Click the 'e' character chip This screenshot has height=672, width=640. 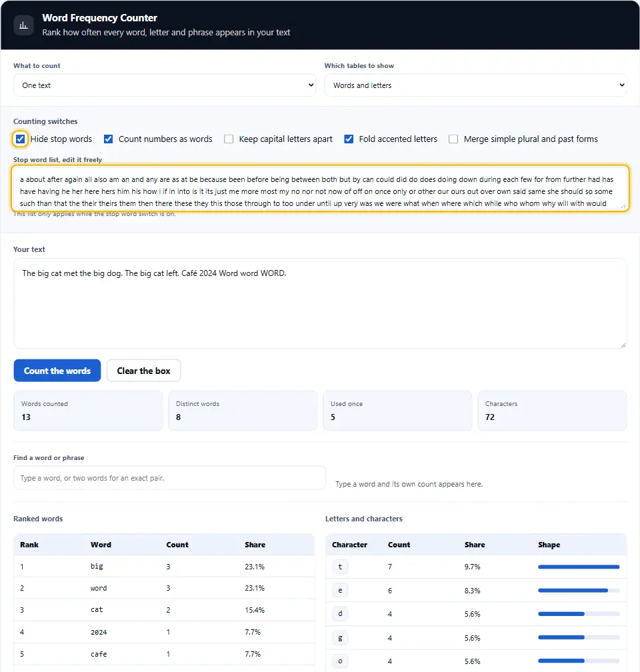341,591
